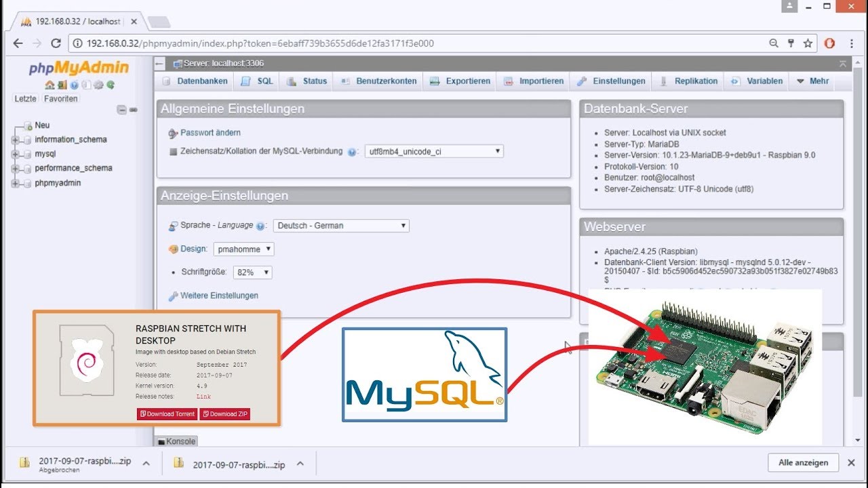Expand the information_schema tree node
This screenshot has height=488, width=868.
click(x=15, y=140)
